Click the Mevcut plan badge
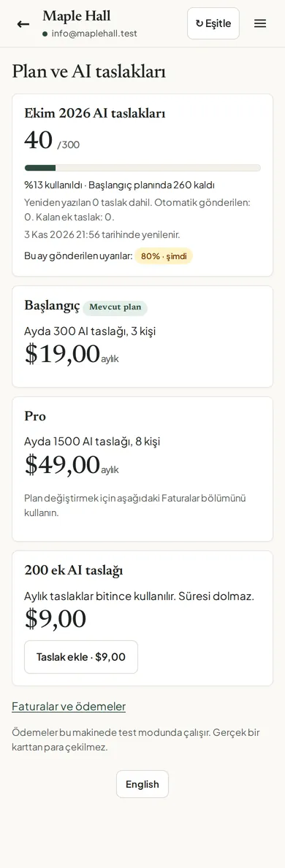Viewport: 285px width, 868px height. (115, 307)
